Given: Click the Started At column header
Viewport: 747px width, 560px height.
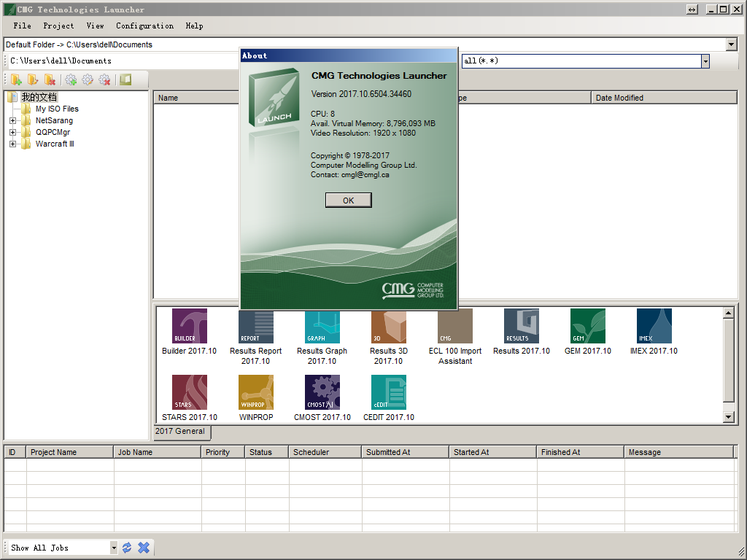Looking at the screenshot, I should coord(493,452).
